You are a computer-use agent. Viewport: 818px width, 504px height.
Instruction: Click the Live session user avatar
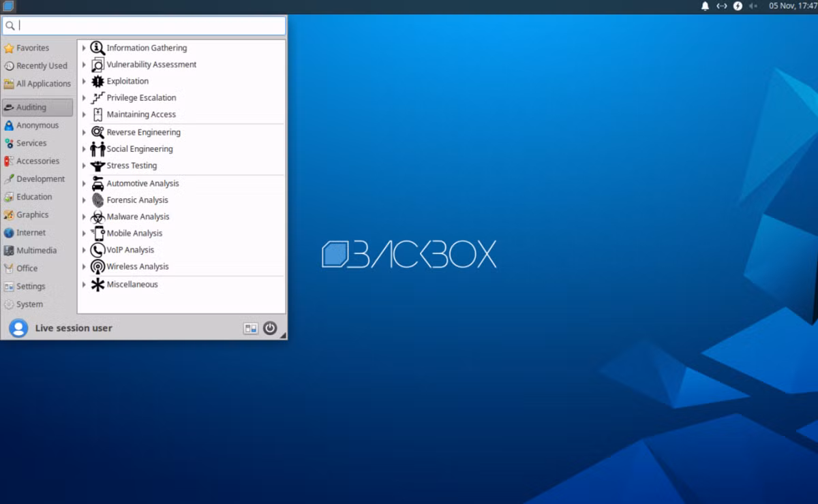[18, 328]
